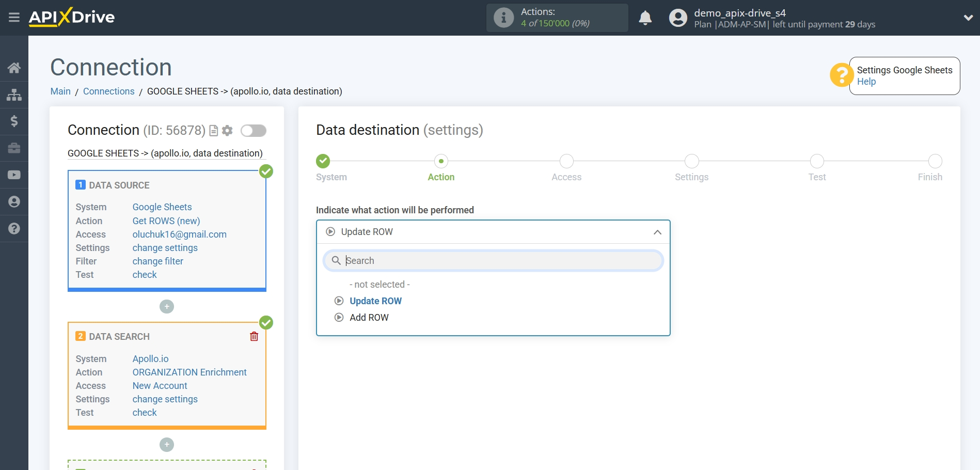The width and height of the screenshot is (980, 470).
Task: Open ORGANIZATION Enrichment action link
Action: pyautogui.click(x=189, y=372)
